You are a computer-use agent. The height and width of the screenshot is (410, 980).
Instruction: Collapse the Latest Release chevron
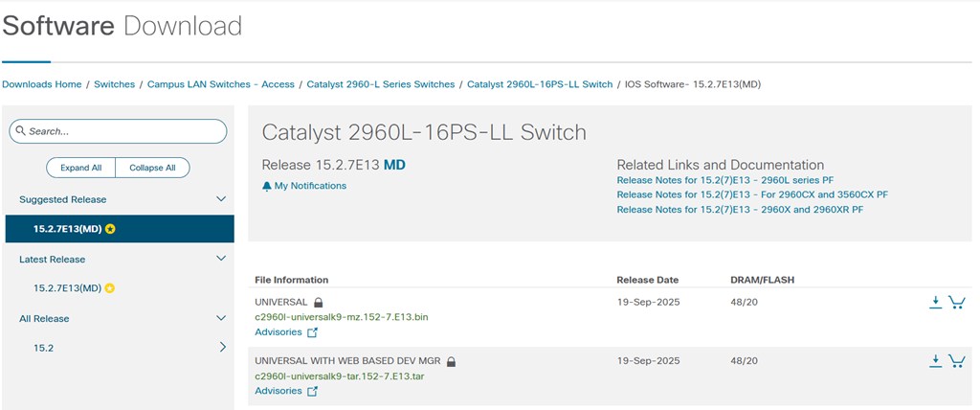coord(221,259)
